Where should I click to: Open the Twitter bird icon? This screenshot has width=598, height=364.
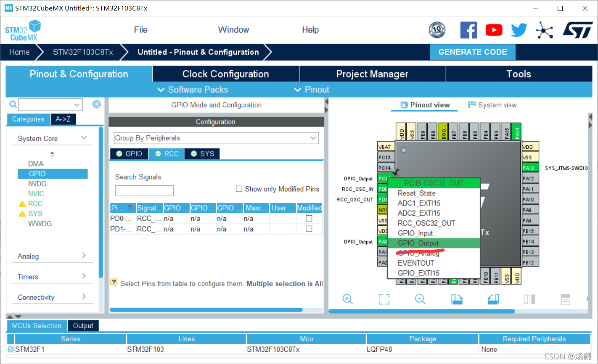pos(519,30)
